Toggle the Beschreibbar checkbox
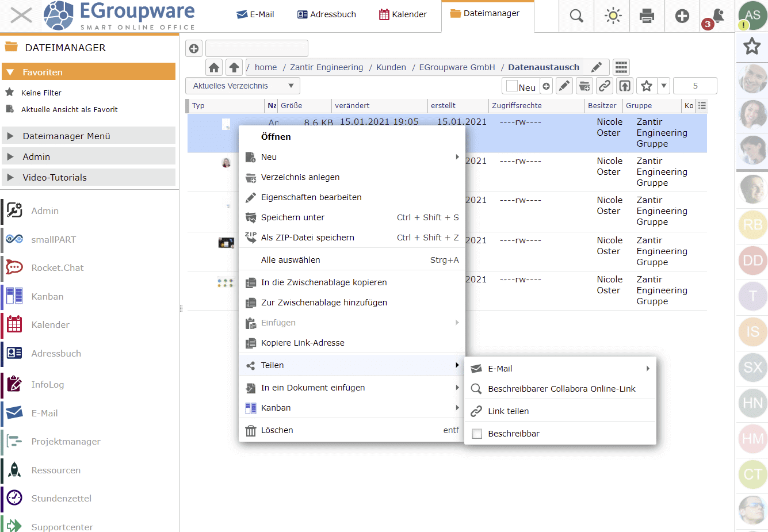 (477, 434)
